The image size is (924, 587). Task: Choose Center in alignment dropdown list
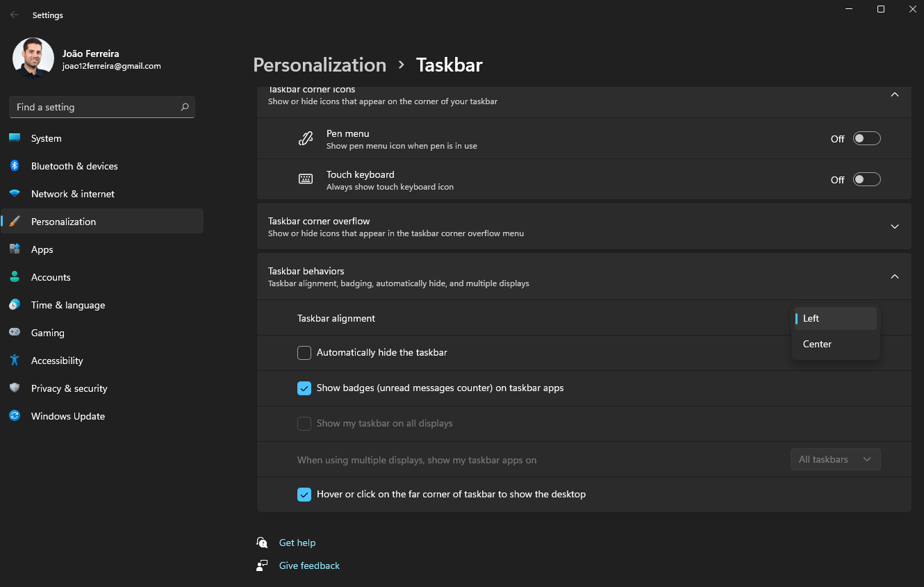point(817,344)
